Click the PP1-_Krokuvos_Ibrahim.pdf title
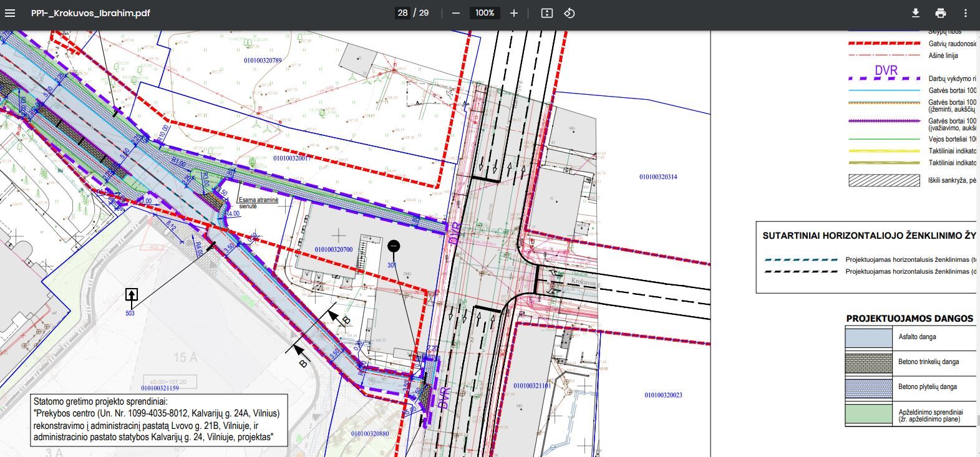The height and width of the screenshot is (457, 980). click(x=90, y=13)
